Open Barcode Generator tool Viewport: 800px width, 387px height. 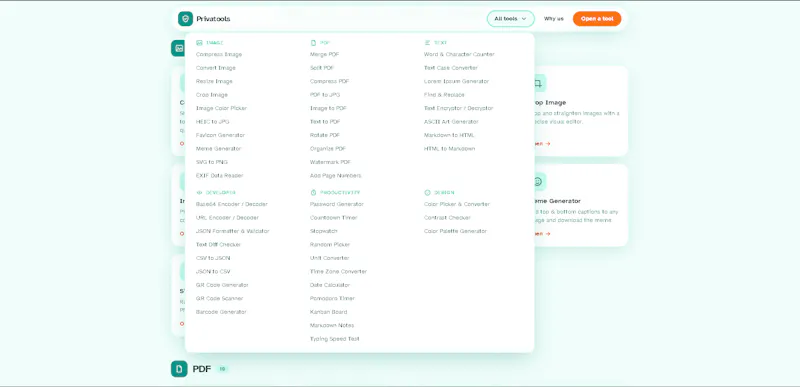tap(221, 312)
